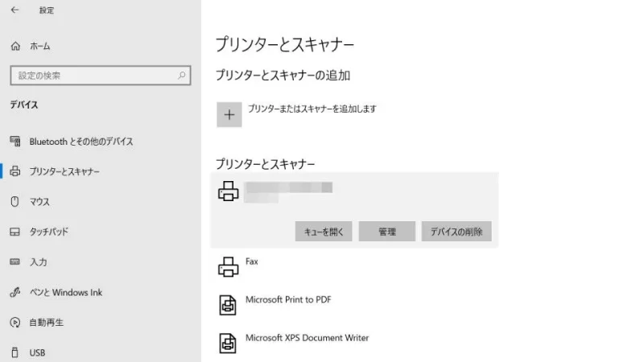Open USB settings in sidebar

pyautogui.click(x=37, y=352)
